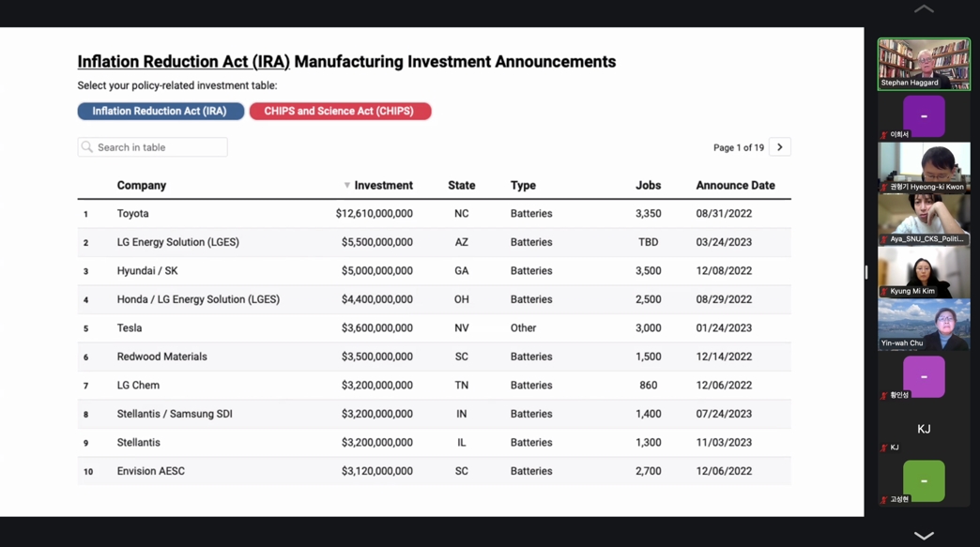Viewport: 980px width, 547px height.
Task: Click Honda / LG Energy Solution (LGES) cell
Action: (198, 299)
